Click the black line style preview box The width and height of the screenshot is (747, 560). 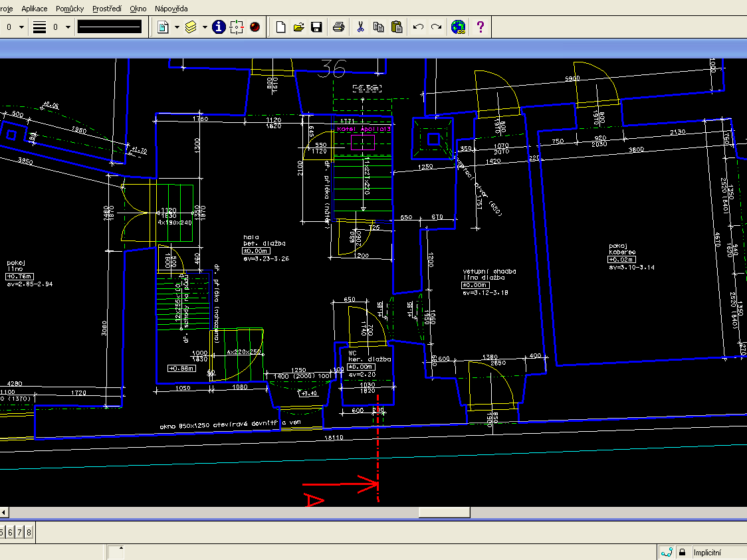[110, 27]
